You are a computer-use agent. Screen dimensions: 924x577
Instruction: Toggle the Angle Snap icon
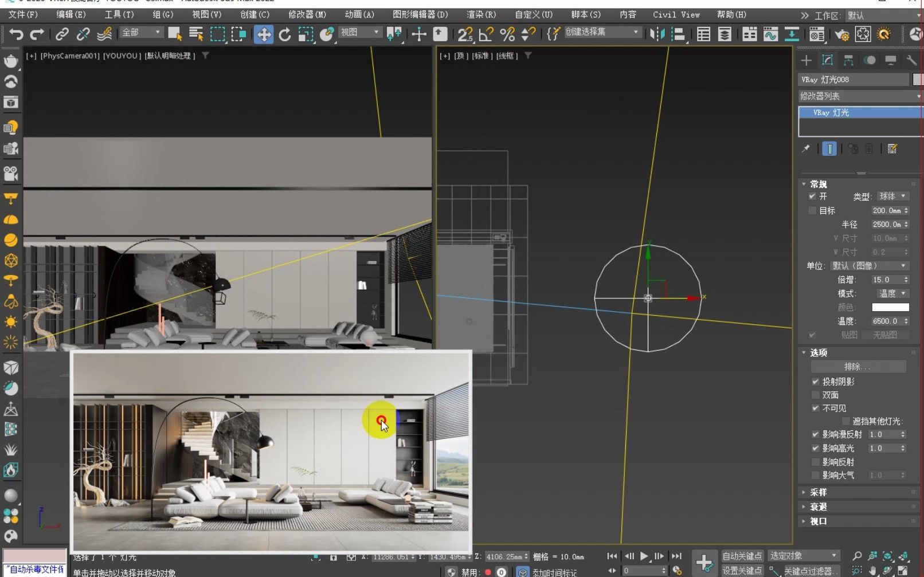pyautogui.click(x=486, y=34)
